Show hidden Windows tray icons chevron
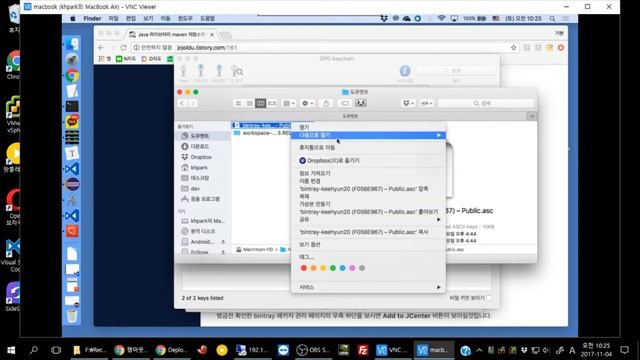 [x=479, y=350]
